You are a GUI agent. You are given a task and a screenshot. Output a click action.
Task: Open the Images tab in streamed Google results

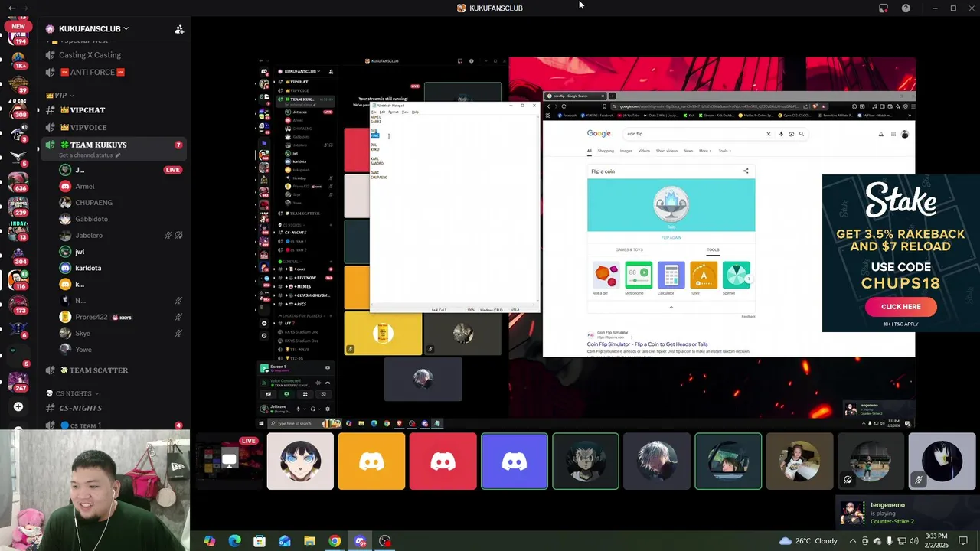[626, 151]
